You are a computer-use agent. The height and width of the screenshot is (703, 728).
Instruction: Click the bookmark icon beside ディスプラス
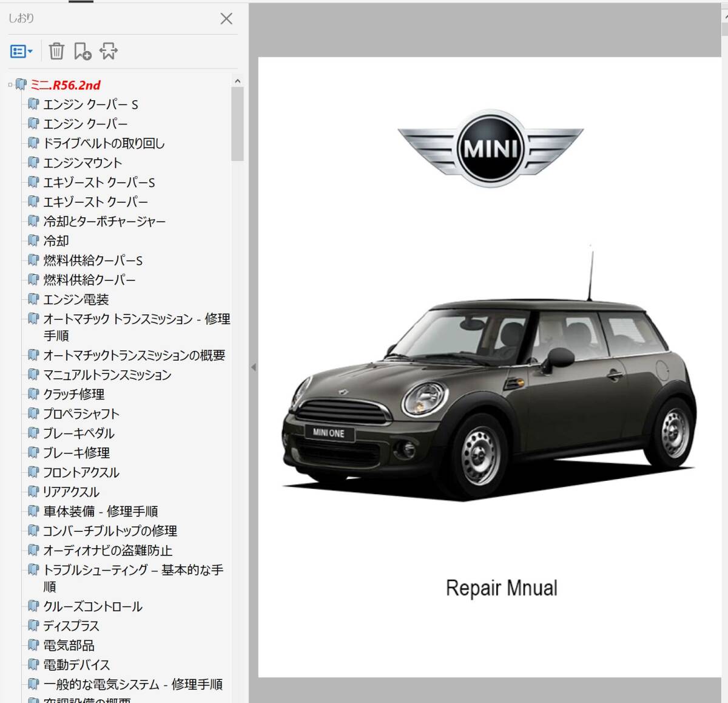tap(33, 625)
